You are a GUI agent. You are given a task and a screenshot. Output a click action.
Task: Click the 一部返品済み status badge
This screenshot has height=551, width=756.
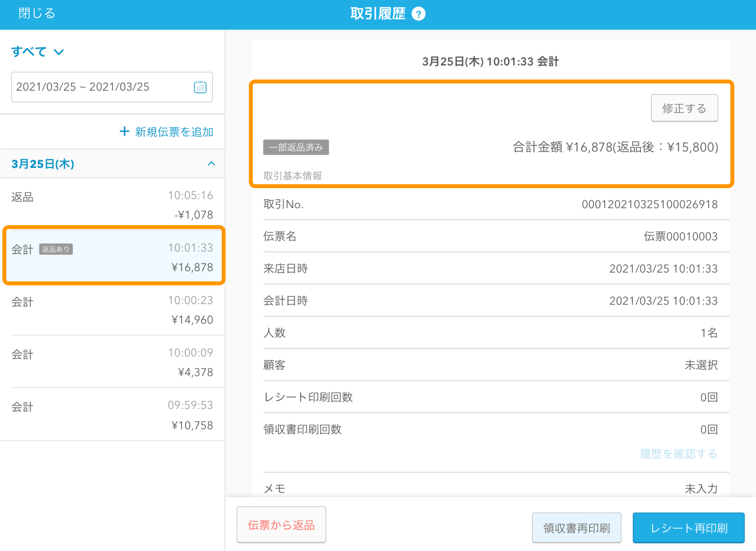coord(296,148)
